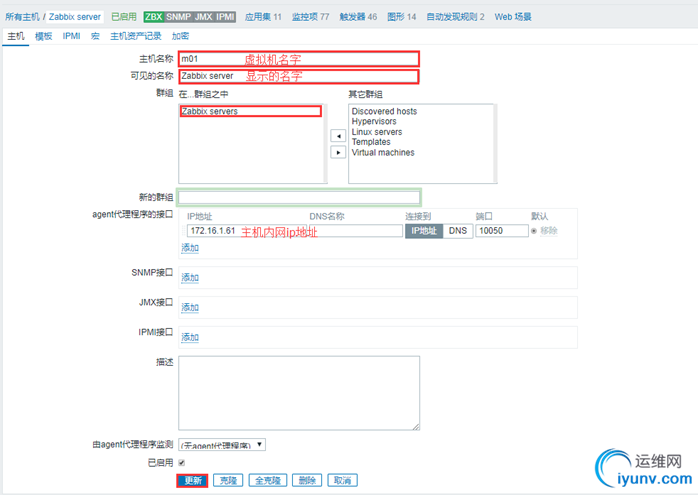
Task: Focus the 端口 field showing 10050
Action: click(x=502, y=231)
